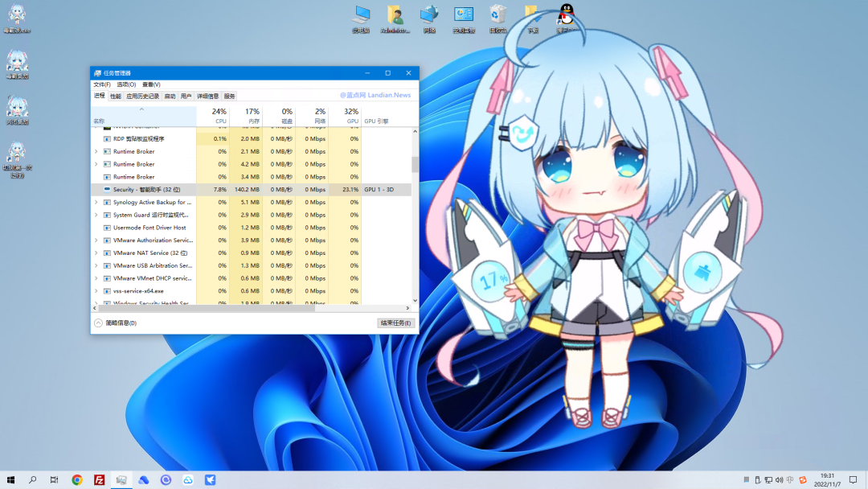Open the Control Panel desktop icon

(x=464, y=18)
